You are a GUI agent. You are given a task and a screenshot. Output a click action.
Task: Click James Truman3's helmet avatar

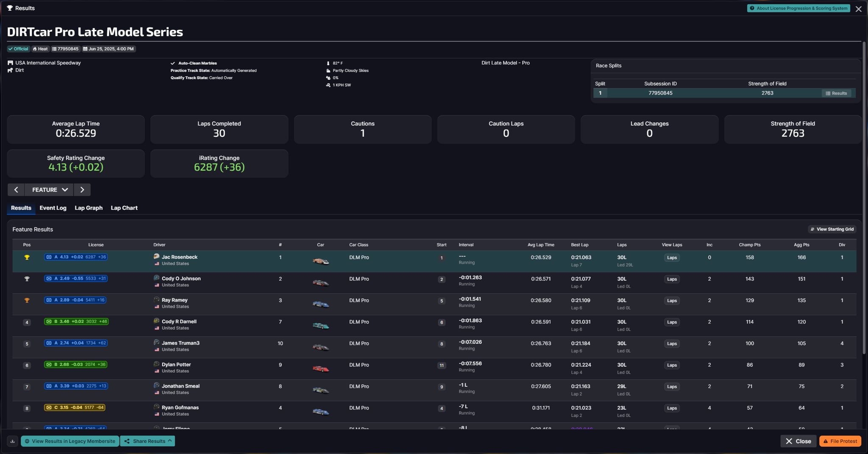point(156,342)
